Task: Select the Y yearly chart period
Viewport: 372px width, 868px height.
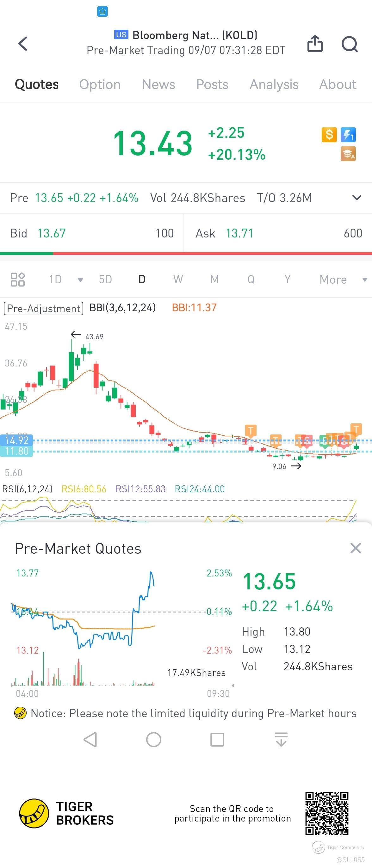Action: (x=288, y=279)
